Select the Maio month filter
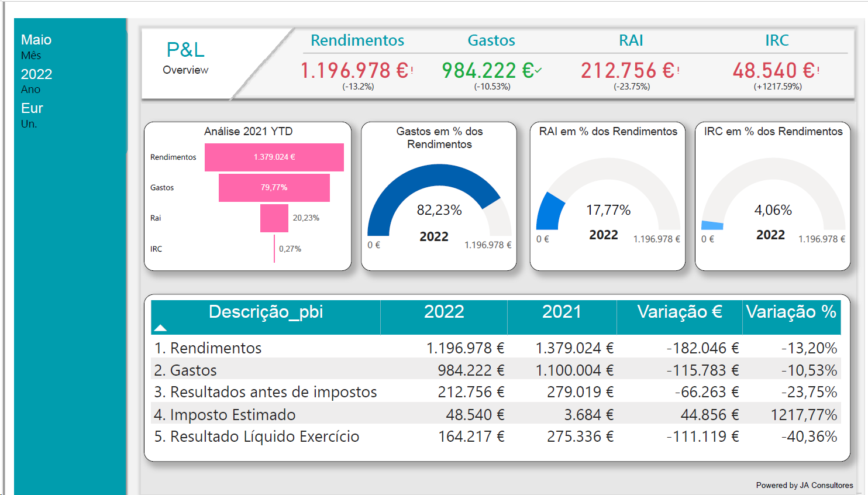 (36, 40)
